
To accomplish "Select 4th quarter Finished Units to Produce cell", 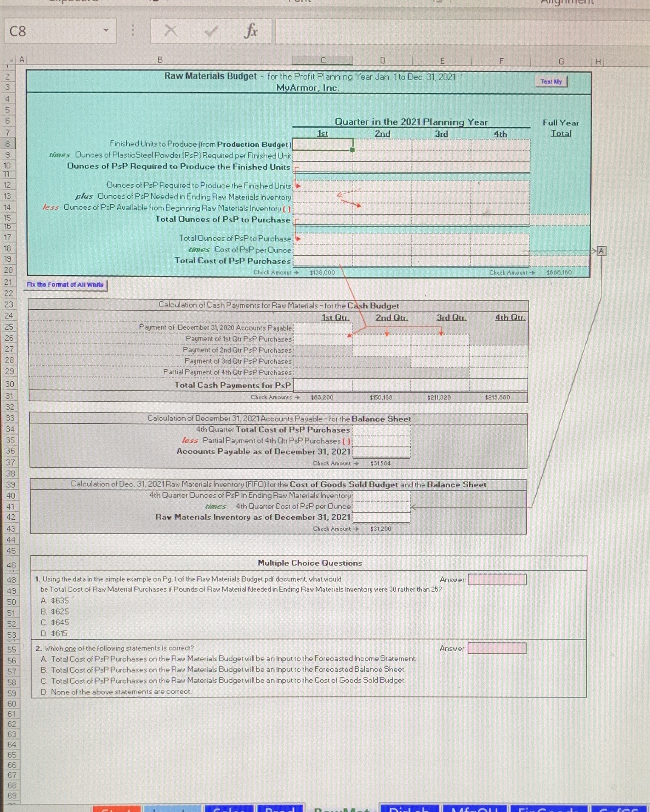I will [500, 145].
